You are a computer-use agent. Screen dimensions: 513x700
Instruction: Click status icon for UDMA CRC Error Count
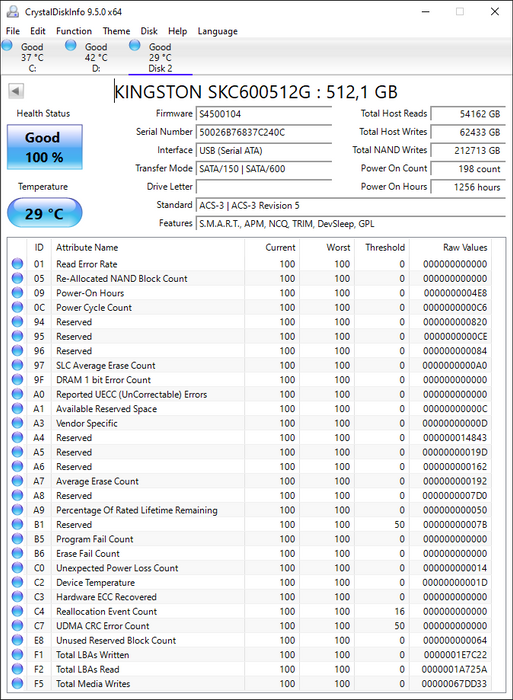(17, 625)
